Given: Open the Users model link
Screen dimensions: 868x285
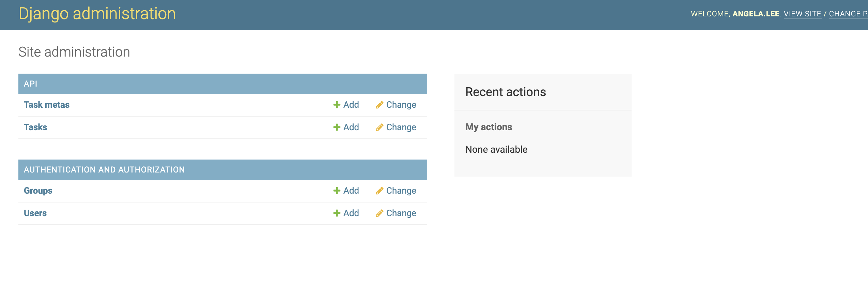Looking at the screenshot, I should tap(35, 213).
